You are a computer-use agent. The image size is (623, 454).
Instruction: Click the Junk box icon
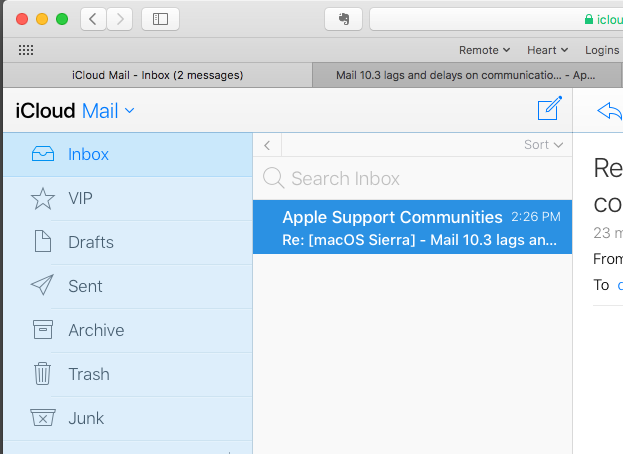[43, 417]
